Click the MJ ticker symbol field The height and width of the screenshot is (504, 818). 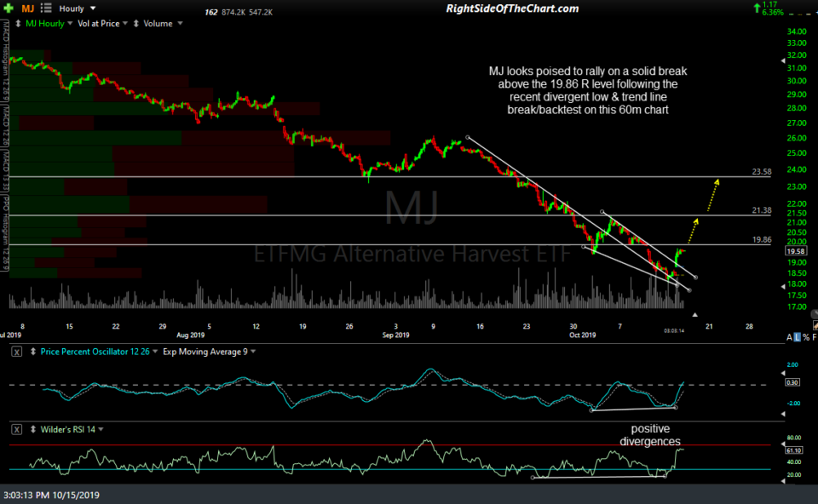pos(27,8)
